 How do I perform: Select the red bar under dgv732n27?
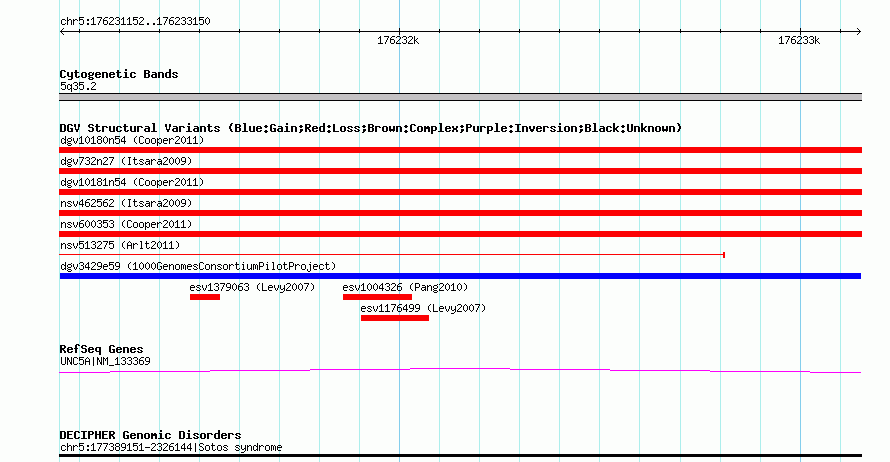[x=460, y=171]
